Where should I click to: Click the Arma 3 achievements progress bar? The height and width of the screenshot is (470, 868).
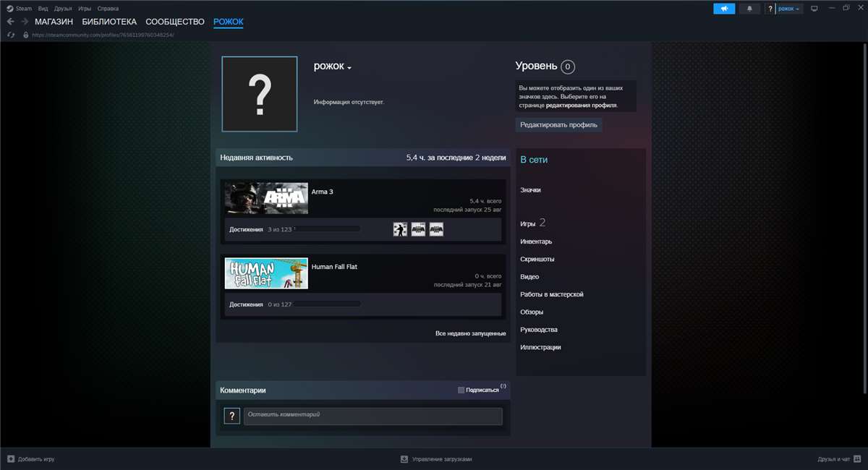pos(329,229)
